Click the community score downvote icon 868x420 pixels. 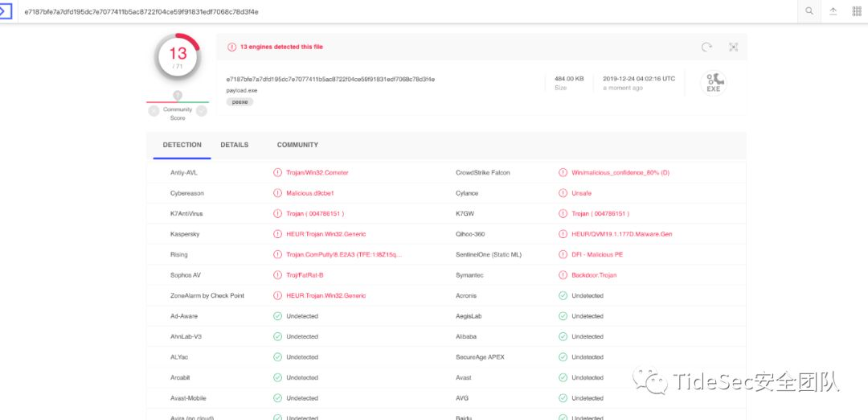pyautogui.click(x=154, y=111)
